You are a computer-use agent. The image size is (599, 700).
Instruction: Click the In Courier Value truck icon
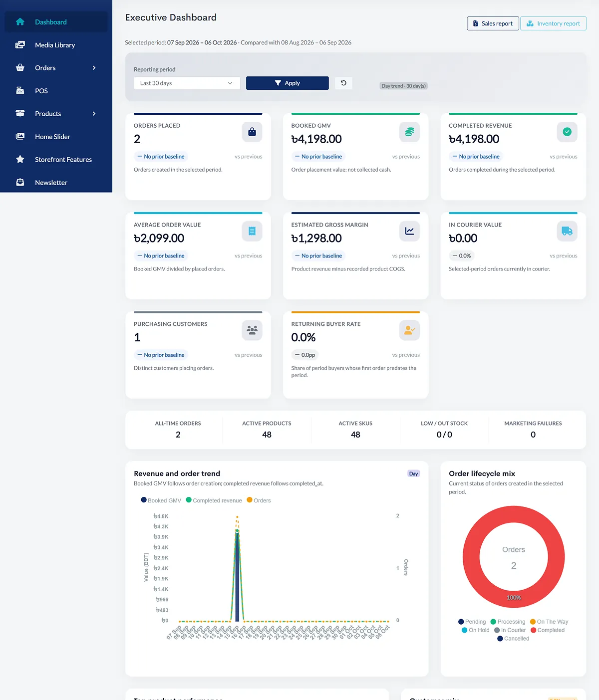click(x=567, y=231)
